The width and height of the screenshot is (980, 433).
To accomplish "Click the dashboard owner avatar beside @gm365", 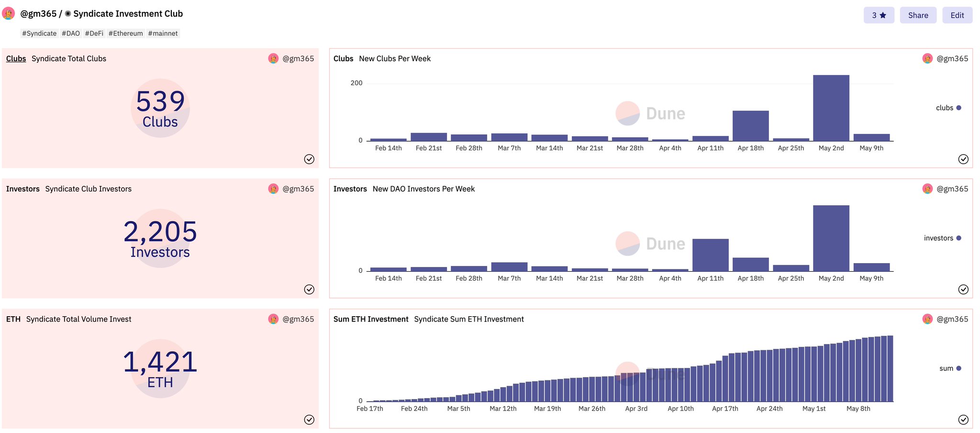I will [8, 13].
